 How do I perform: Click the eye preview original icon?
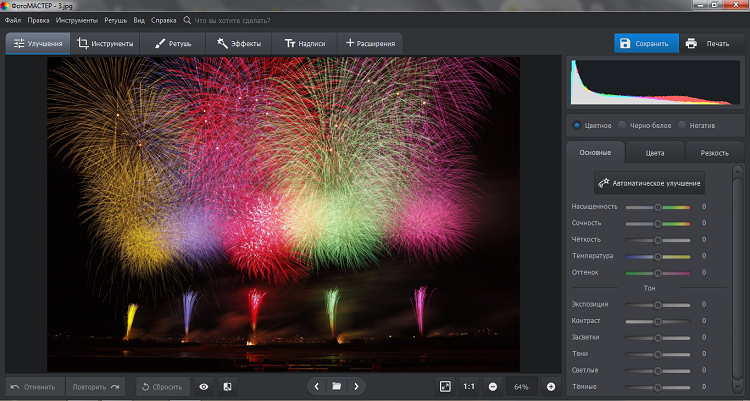tap(204, 386)
